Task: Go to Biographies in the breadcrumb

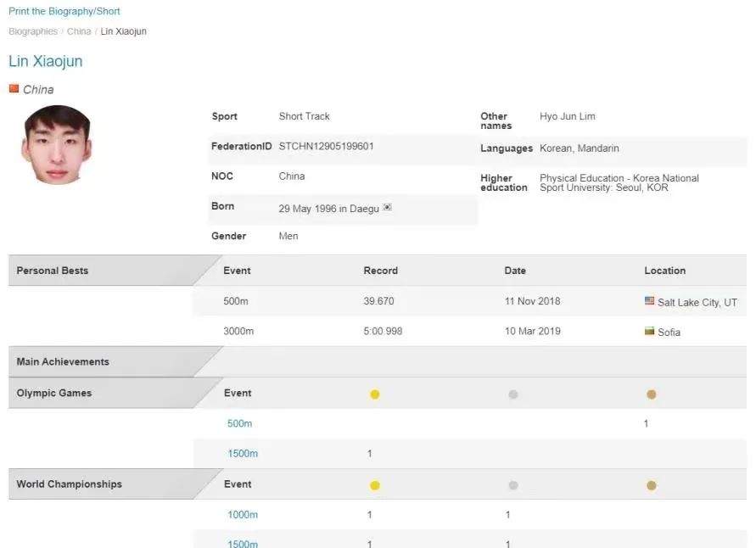Action: point(33,31)
